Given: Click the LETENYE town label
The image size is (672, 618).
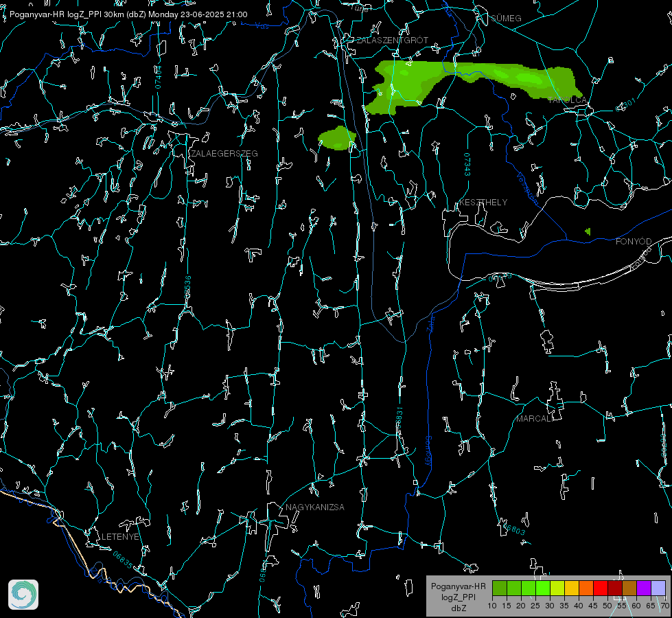Looking at the screenshot, I should coord(120,537).
